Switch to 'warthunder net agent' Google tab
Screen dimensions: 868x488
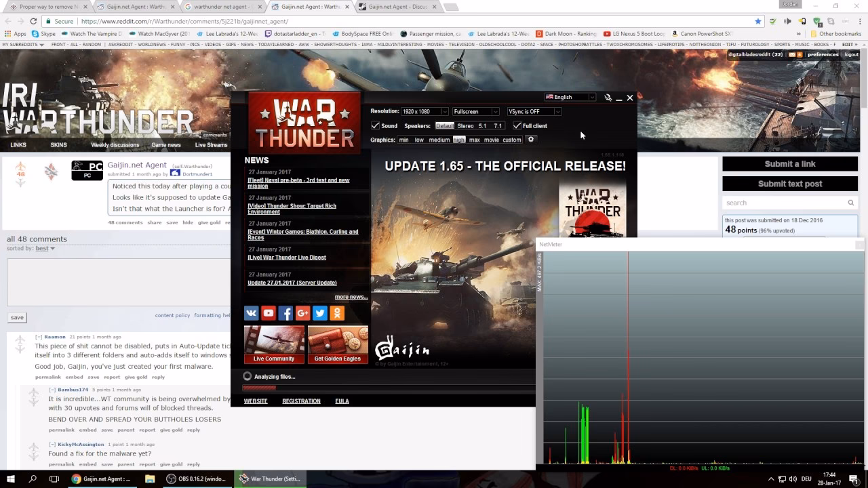222,7
